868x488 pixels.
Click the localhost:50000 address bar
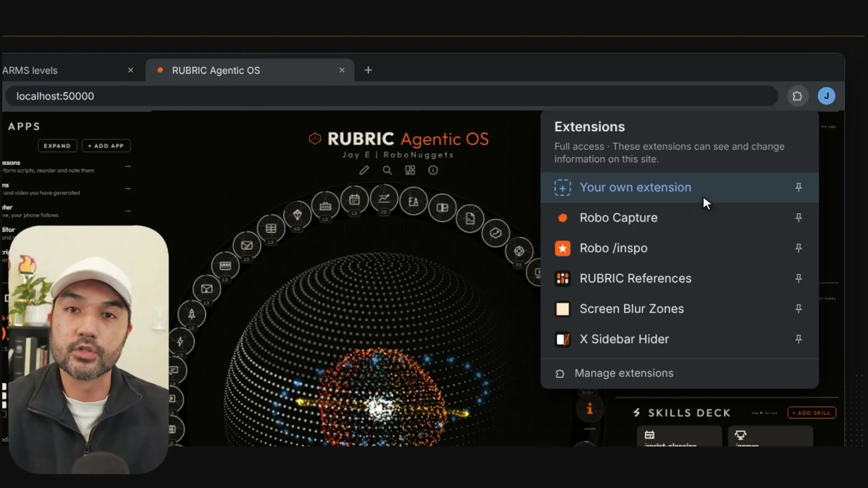point(392,96)
